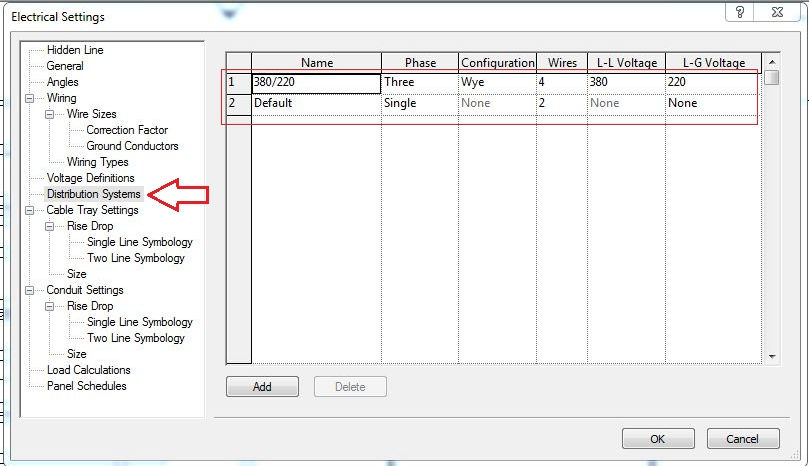The image size is (809, 466).
Task: Select Rise Drop under Conduit Settings
Action: 90,306
